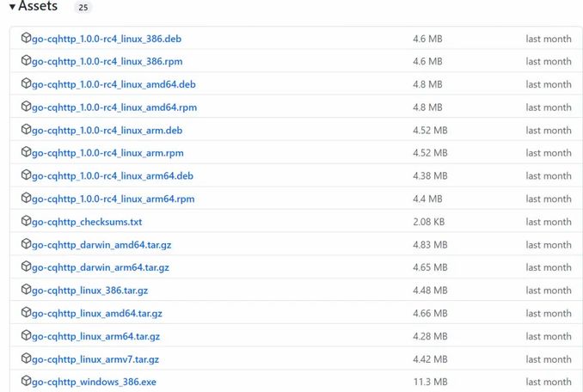Download go-cqhttp_1.0.0-rc4_linux_amd64.deb

click(114, 84)
